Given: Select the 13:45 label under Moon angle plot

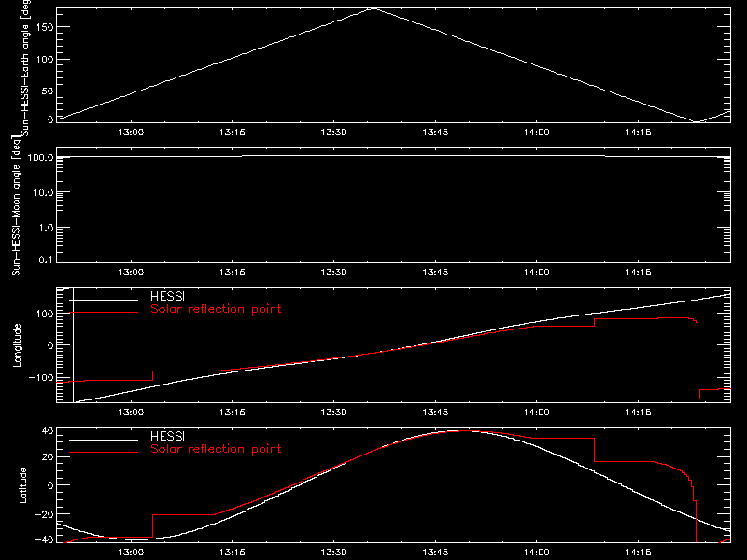Looking at the screenshot, I should [435, 273].
